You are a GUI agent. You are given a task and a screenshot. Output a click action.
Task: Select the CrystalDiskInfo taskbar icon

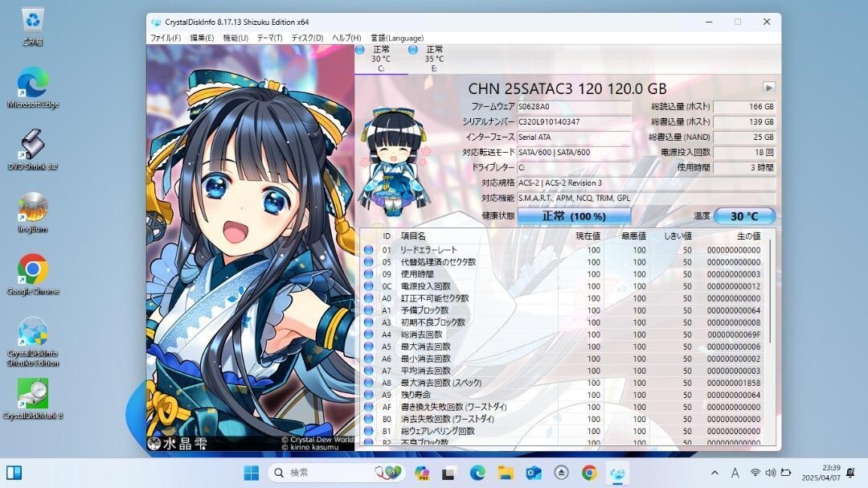pos(617,473)
